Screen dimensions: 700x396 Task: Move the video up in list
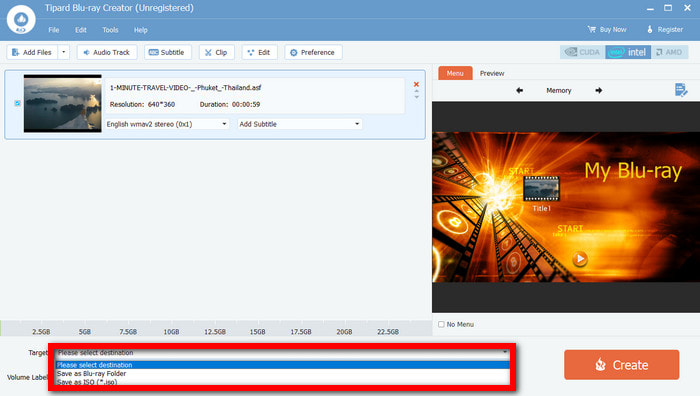pos(417,91)
